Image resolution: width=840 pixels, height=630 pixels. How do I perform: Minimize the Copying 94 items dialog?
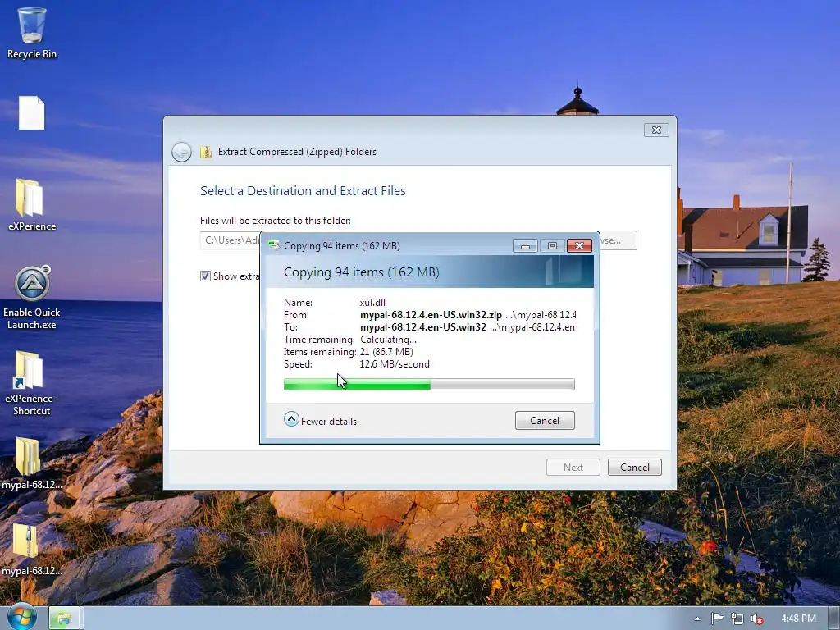point(525,245)
